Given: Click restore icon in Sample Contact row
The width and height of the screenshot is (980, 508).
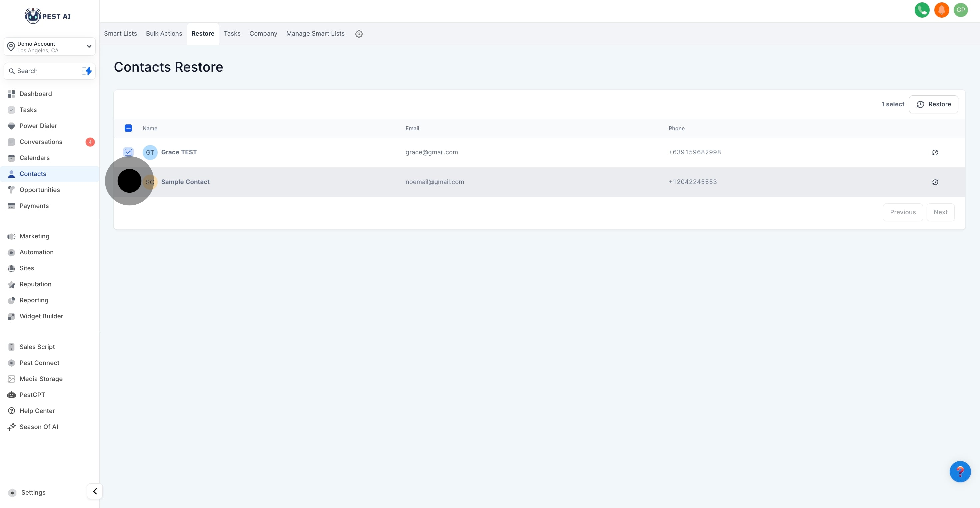Looking at the screenshot, I should click(935, 182).
